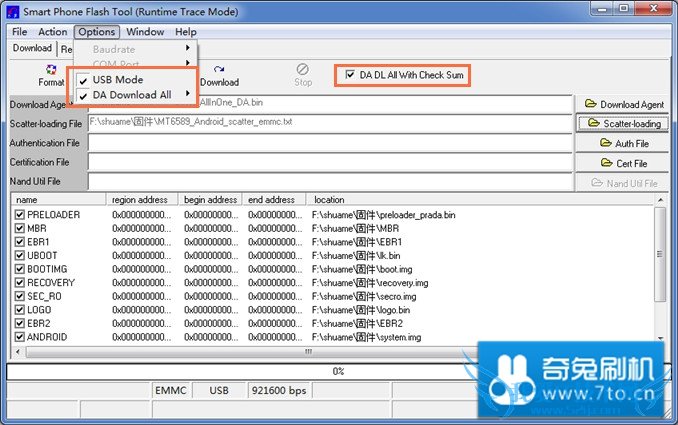
Task: Click the Nand Util File input field
Action: click(x=330, y=181)
